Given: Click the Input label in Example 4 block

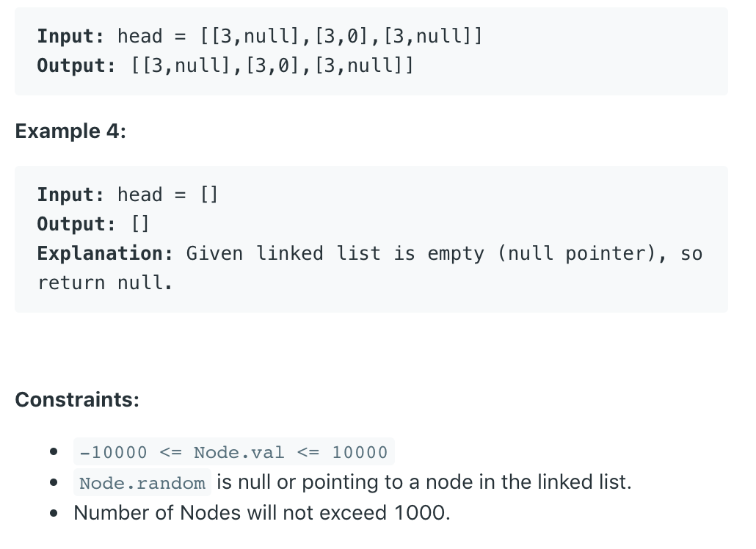Looking at the screenshot, I should [70, 195].
